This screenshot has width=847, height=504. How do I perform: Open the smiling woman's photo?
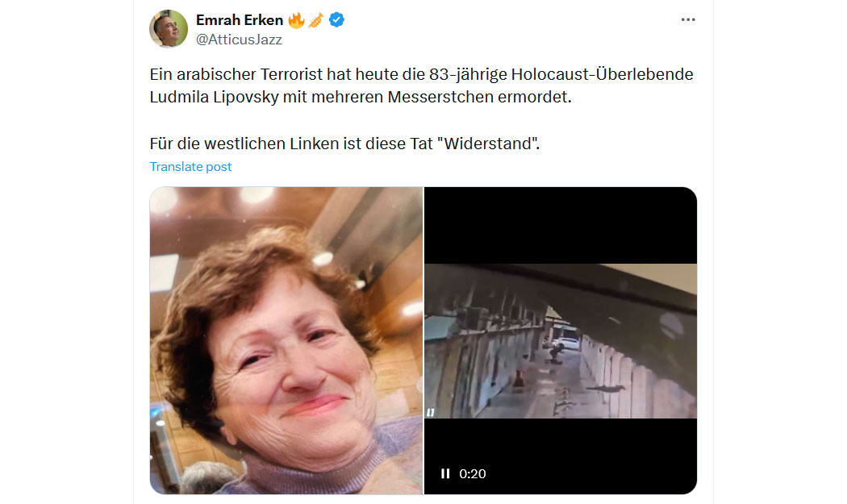click(x=286, y=340)
